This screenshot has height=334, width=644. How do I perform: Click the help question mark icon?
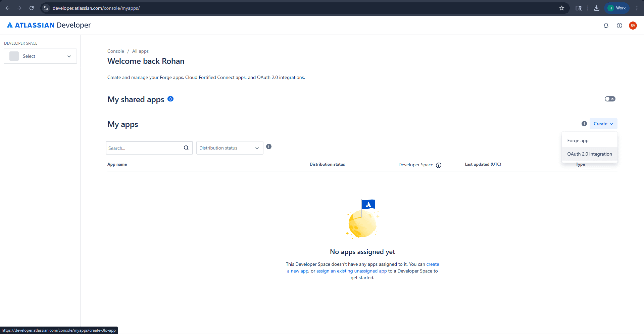pos(620,25)
